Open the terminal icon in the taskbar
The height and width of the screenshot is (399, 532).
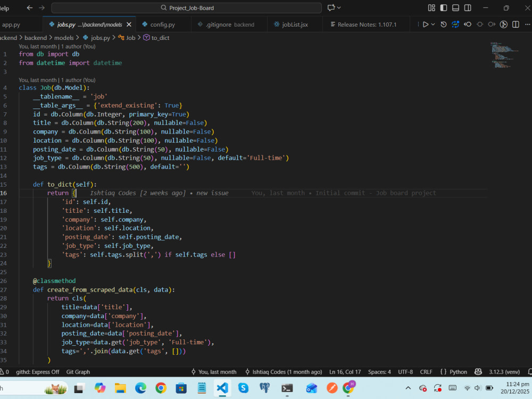[287, 388]
